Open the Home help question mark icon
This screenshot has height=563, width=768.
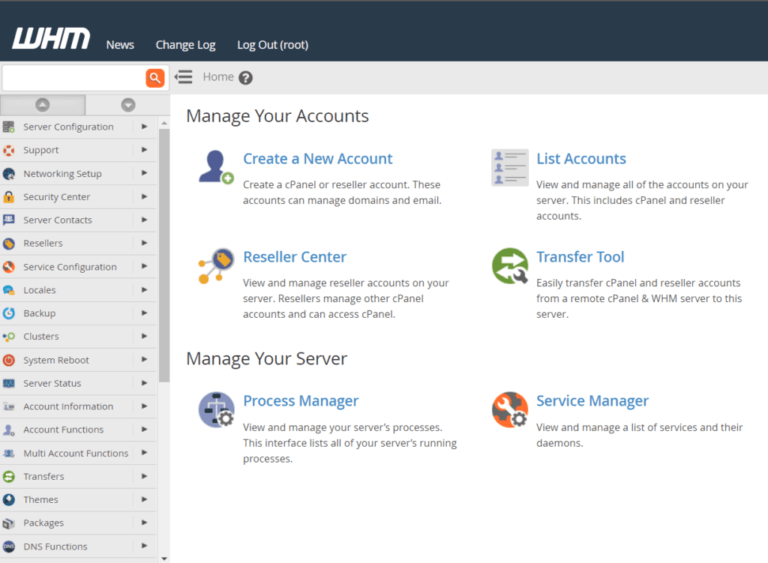[x=246, y=78]
